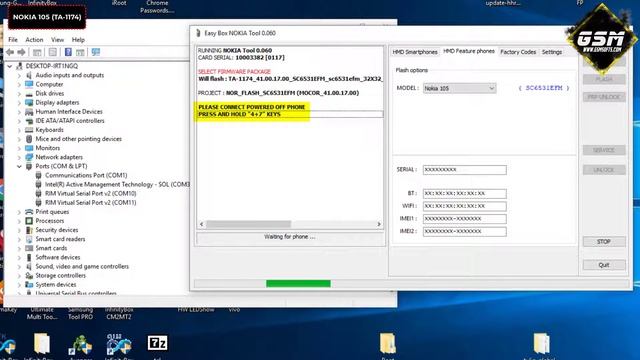The width and height of the screenshot is (640, 360).
Task: Click the BT address input field
Action: click(x=464, y=193)
